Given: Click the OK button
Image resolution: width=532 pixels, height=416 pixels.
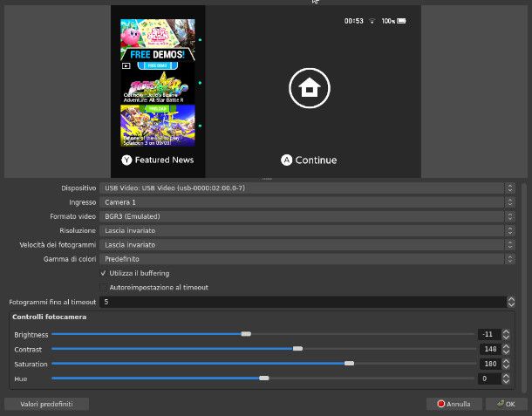Looking at the screenshot, I should (x=506, y=404).
